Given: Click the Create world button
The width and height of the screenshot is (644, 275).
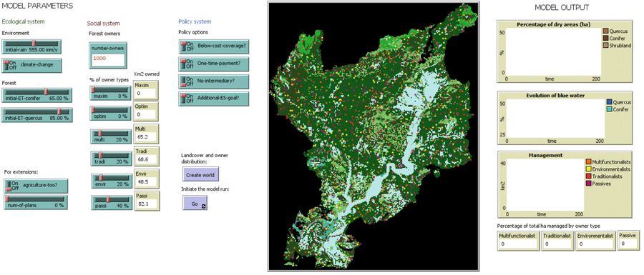Looking at the screenshot, I should coord(200,174).
